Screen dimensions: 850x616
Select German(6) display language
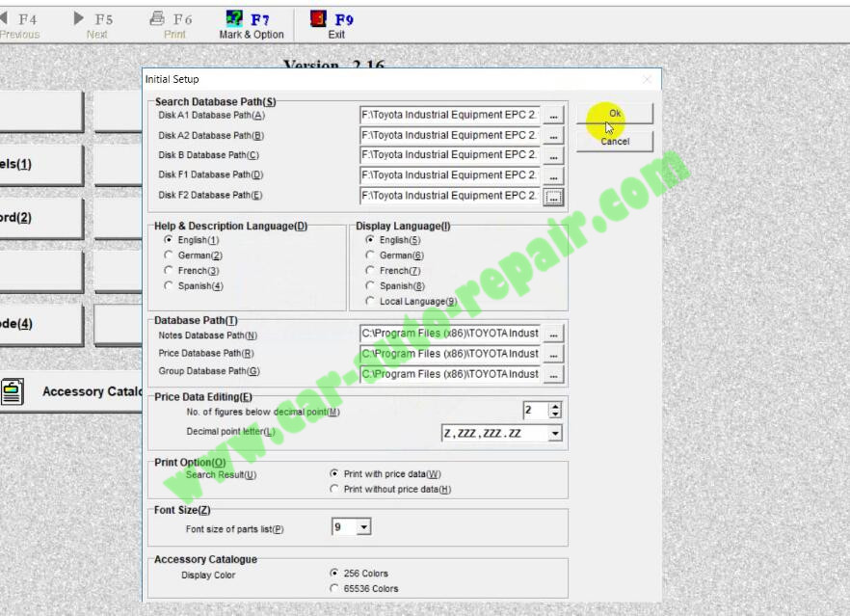(370, 254)
